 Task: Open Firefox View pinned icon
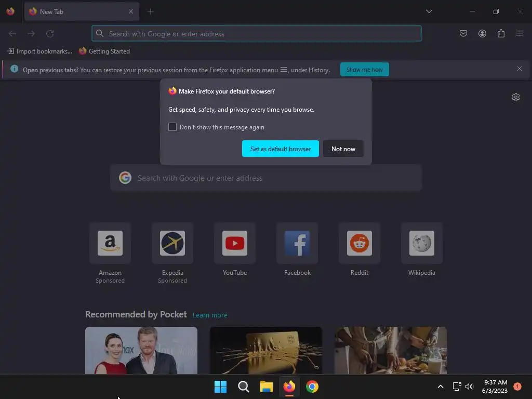(10, 11)
